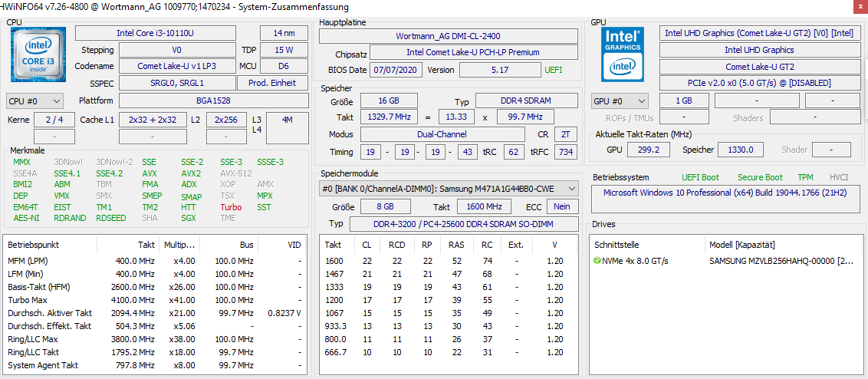Click the MCU value D6
The width and height of the screenshot is (868, 379).
point(284,67)
